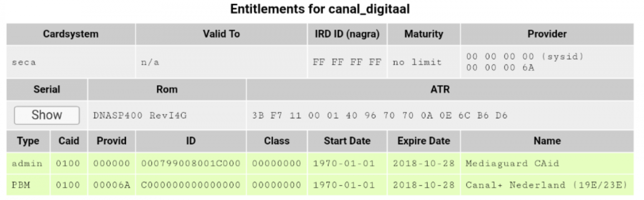644x200 pixels.
Task: Click the PBM type cell
Action: [x=21, y=185]
